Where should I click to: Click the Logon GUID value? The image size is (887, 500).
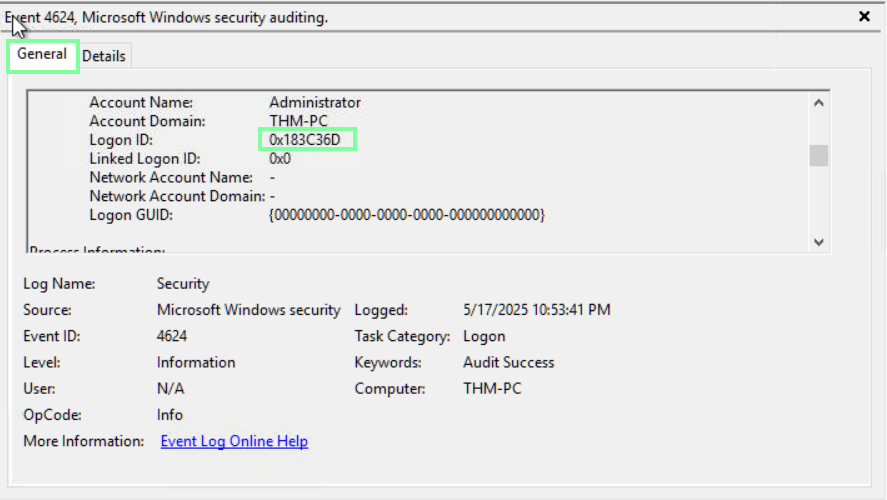[x=406, y=215]
